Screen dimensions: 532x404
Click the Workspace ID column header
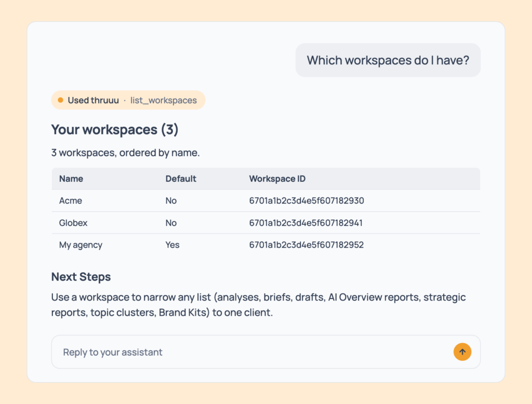[x=277, y=179]
